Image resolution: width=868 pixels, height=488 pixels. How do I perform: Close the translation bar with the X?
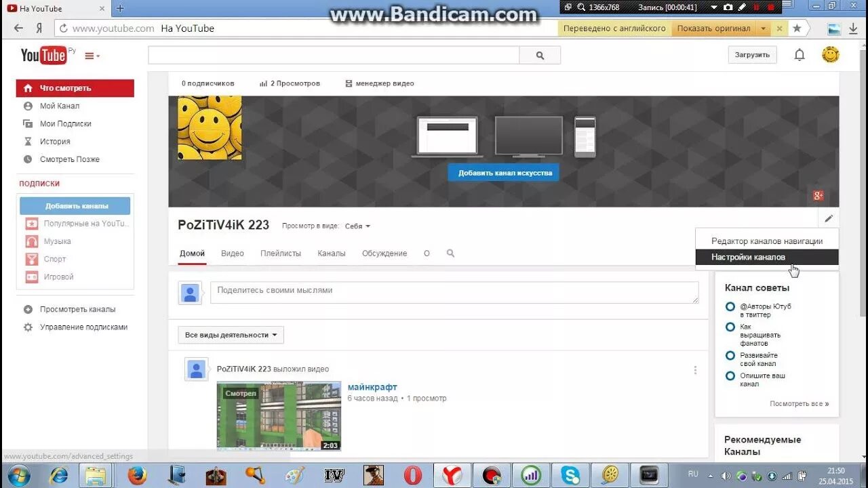tap(779, 28)
